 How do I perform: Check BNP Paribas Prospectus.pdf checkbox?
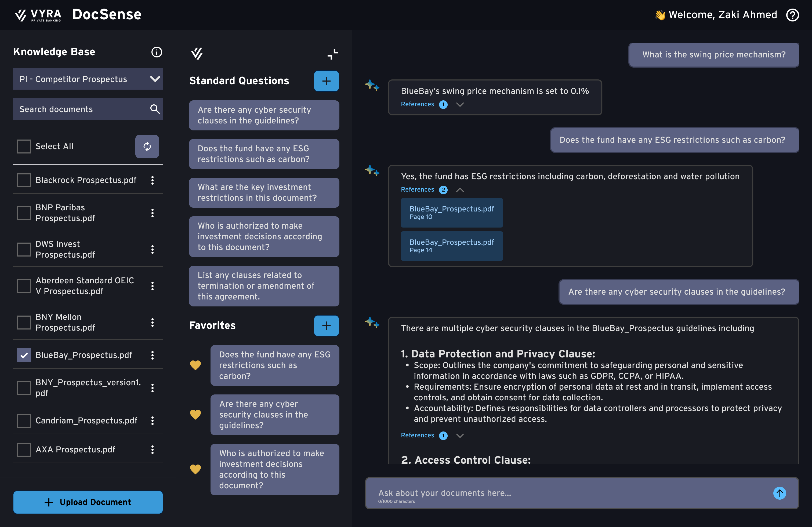pyautogui.click(x=24, y=213)
